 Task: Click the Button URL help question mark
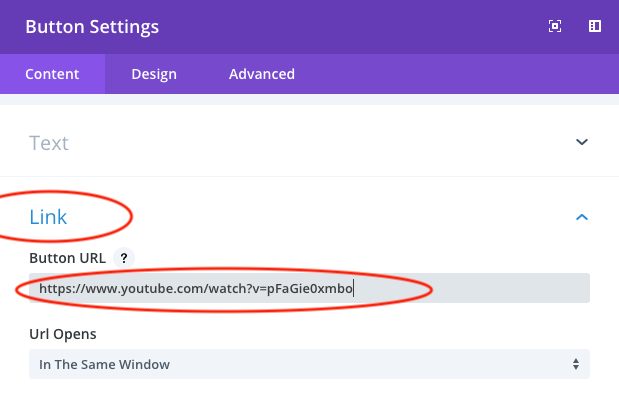click(122, 258)
